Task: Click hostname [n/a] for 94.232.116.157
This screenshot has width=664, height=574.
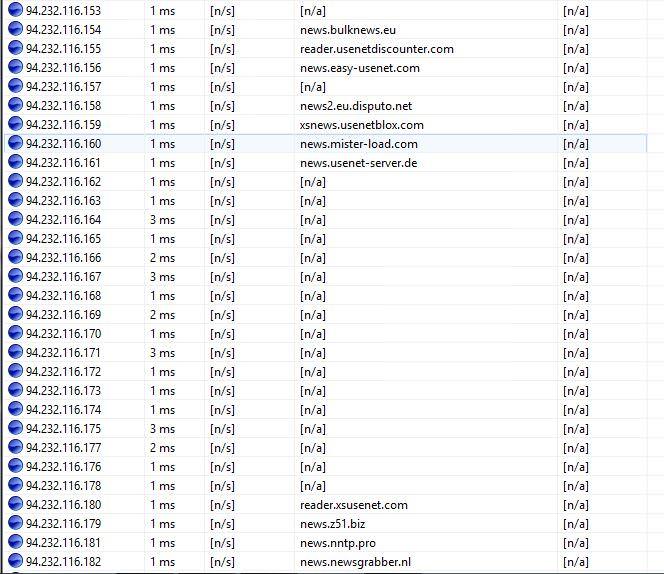Action: click(313, 87)
